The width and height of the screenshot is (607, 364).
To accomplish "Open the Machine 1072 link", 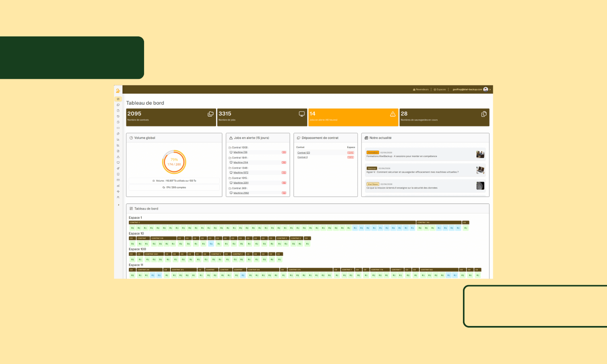I will tap(241, 173).
